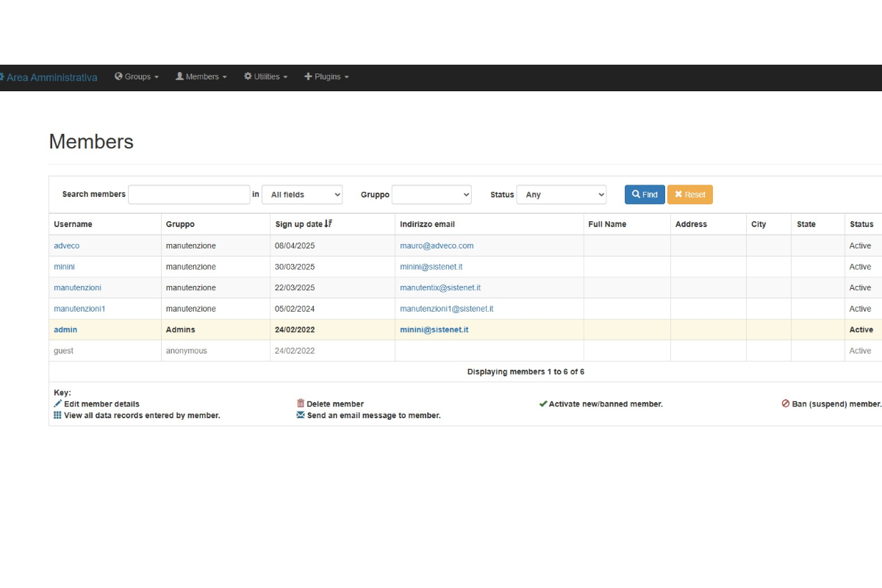
Task: Click the Find button
Action: tap(645, 194)
